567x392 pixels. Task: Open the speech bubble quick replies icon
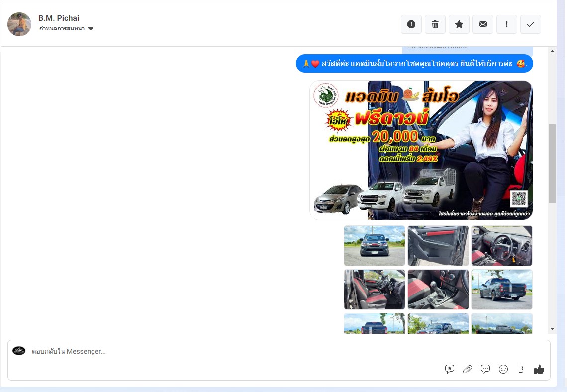485,369
